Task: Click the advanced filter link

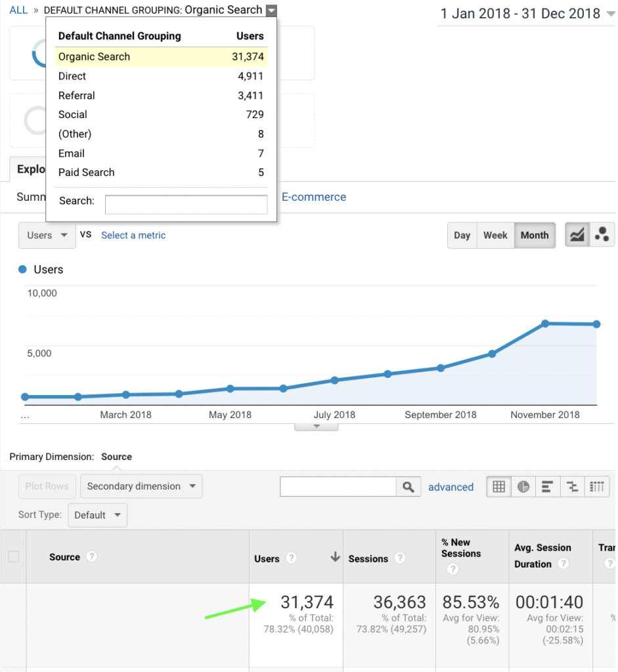Action: pyautogui.click(x=451, y=488)
